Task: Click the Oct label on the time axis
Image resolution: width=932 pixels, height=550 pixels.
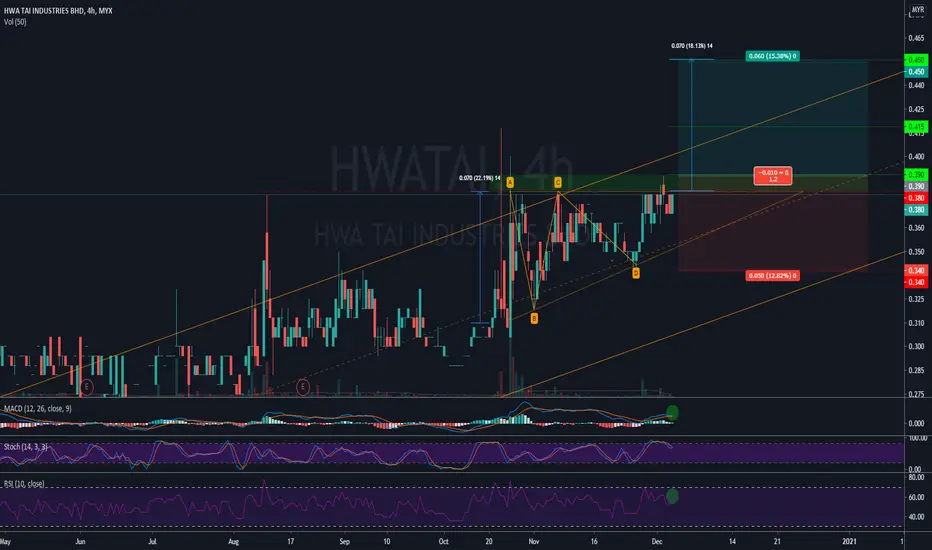Action: coord(443,542)
